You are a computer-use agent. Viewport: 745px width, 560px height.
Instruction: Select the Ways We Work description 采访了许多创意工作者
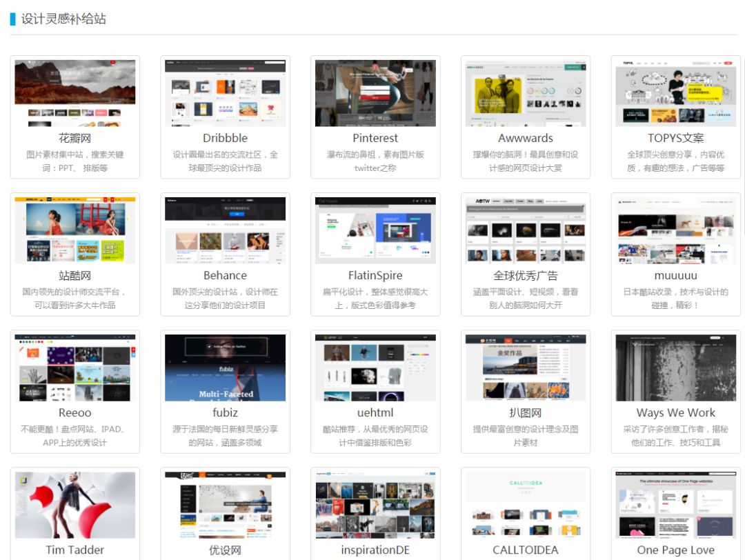point(675,436)
